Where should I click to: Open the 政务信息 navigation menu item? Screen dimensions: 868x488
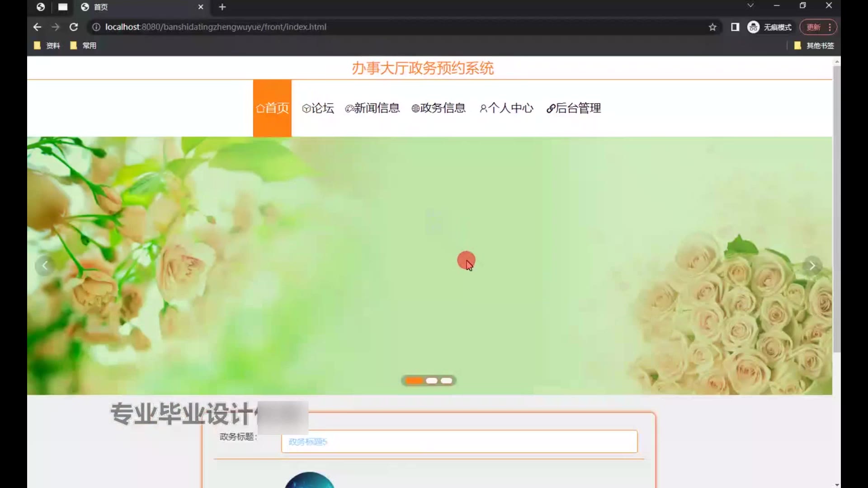coord(439,108)
